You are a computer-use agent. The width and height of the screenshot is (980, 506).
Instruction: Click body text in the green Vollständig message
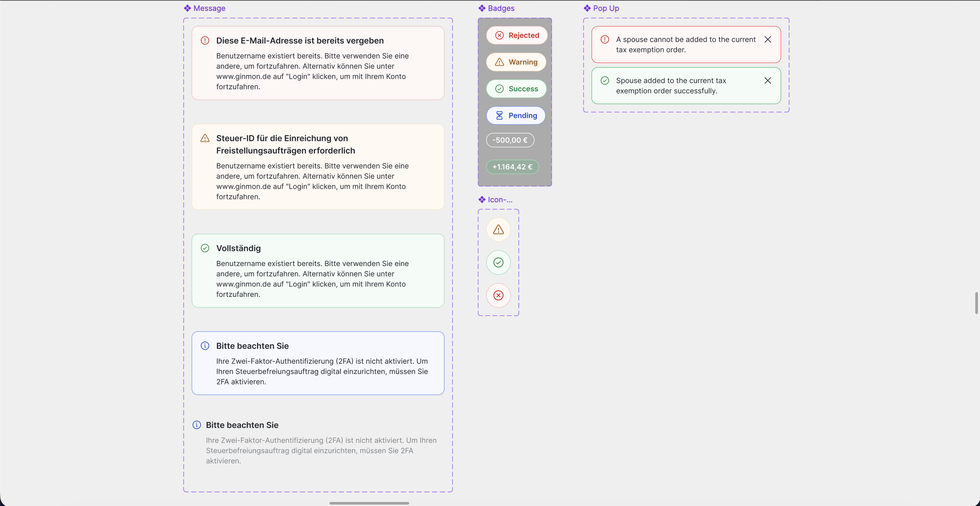click(x=312, y=279)
